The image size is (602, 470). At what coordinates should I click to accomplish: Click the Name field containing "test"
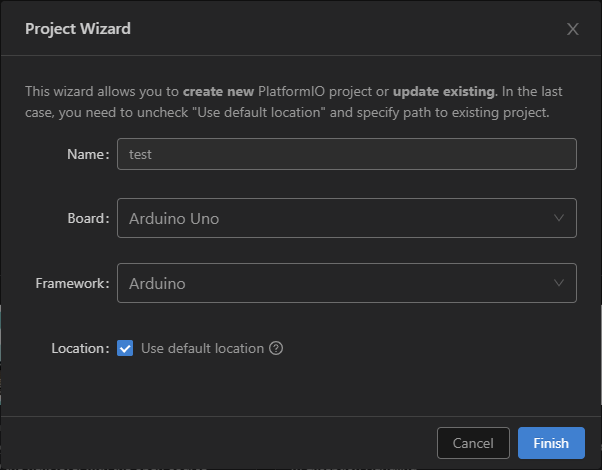(x=347, y=154)
